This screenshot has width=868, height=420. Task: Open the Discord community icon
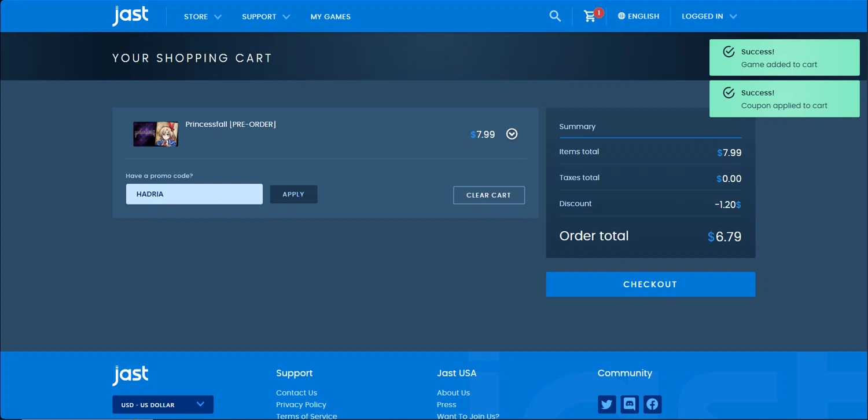(x=630, y=404)
